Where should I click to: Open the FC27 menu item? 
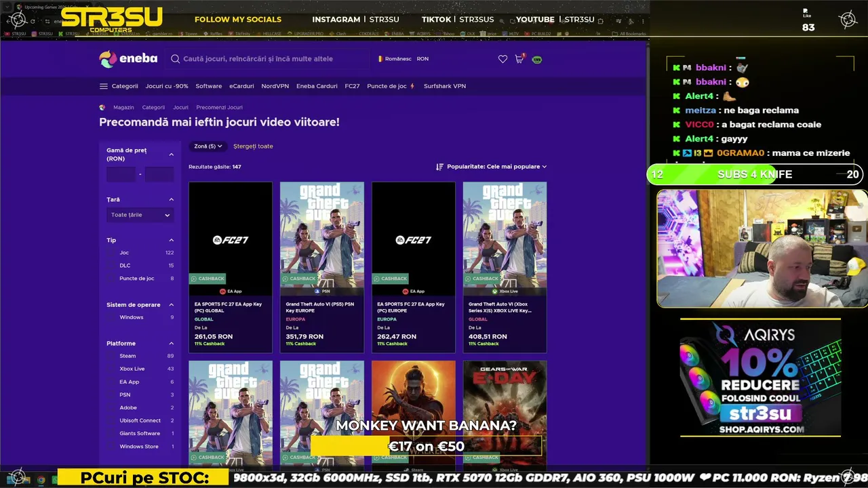352,86
